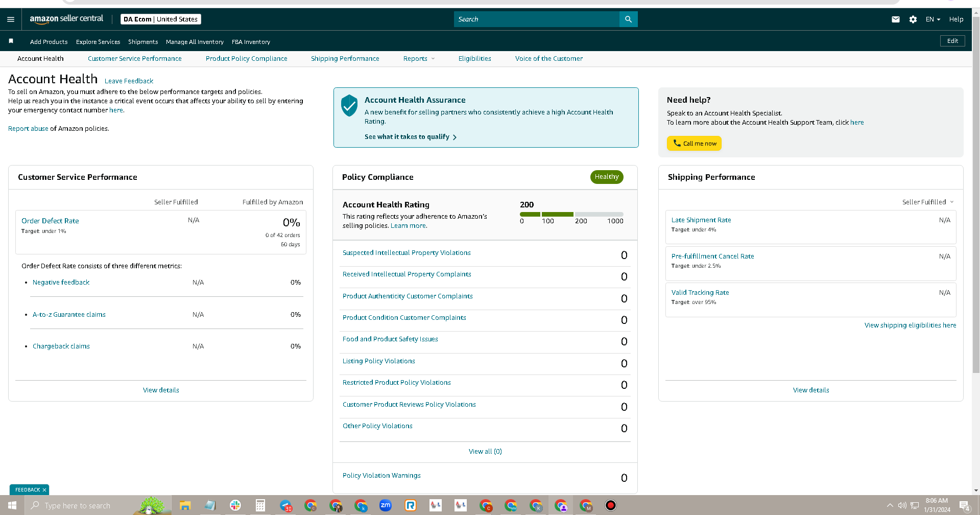This screenshot has height=515, width=980.
Task: Expand the Reports dropdown menu
Action: (x=419, y=59)
